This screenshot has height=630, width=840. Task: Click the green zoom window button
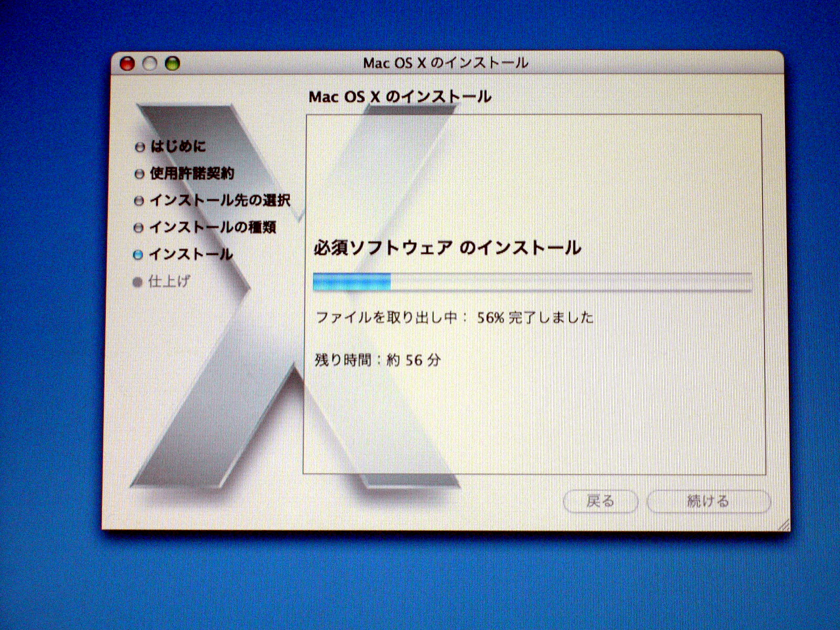(x=173, y=63)
